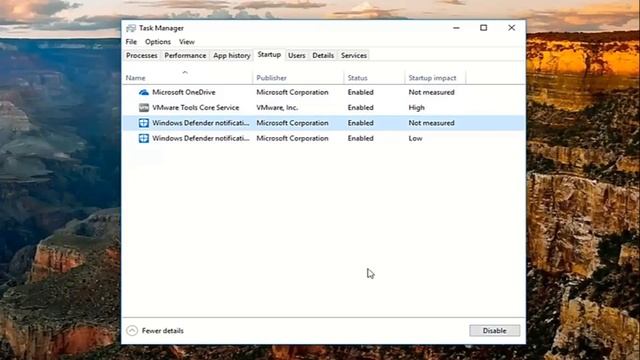The image size is (640, 360).
Task: Click the Fewer details label
Action: [162, 331]
